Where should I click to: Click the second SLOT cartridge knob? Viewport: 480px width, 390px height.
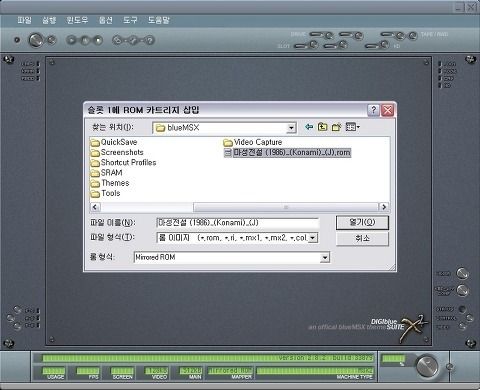pyautogui.click(x=343, y=44)
